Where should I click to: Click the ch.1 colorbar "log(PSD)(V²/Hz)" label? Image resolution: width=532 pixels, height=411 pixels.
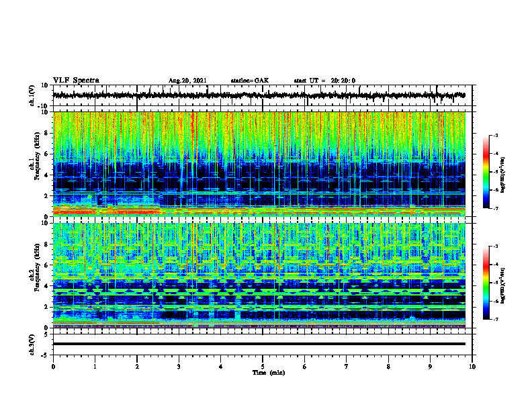coord(502,175)
